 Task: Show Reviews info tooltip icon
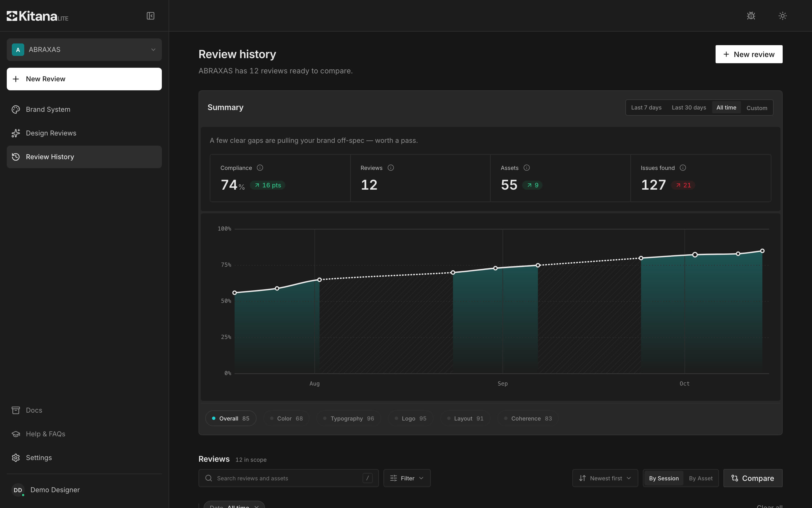[390, 168]
